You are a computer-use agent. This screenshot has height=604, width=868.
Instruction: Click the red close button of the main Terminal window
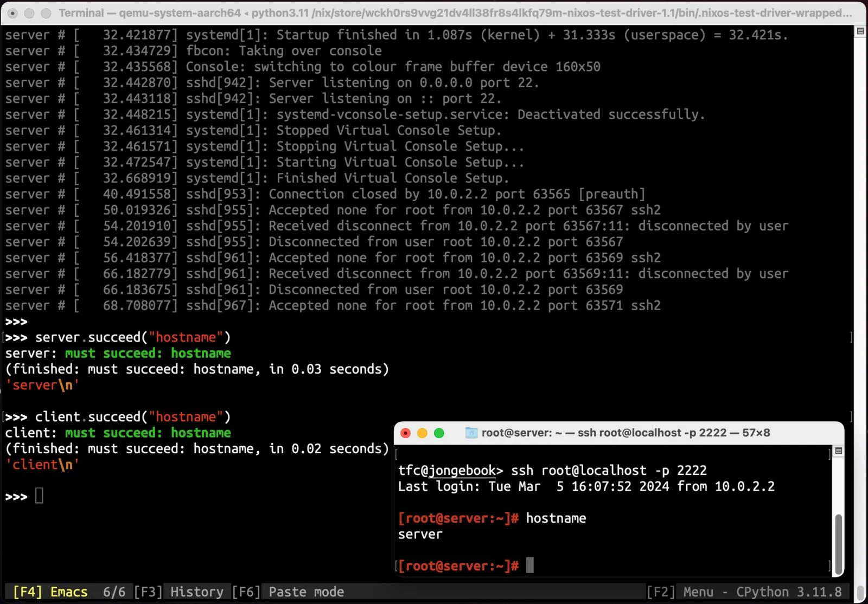[x=12, y=12]
